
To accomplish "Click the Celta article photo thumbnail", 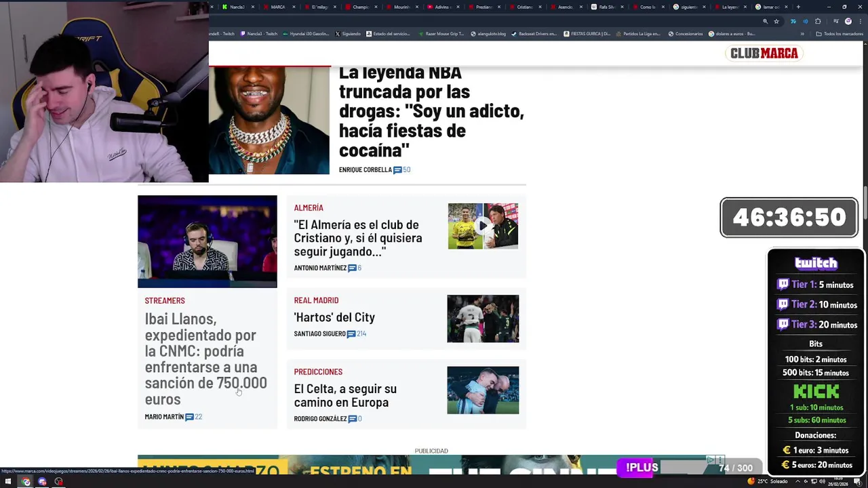I will [483, 390].
